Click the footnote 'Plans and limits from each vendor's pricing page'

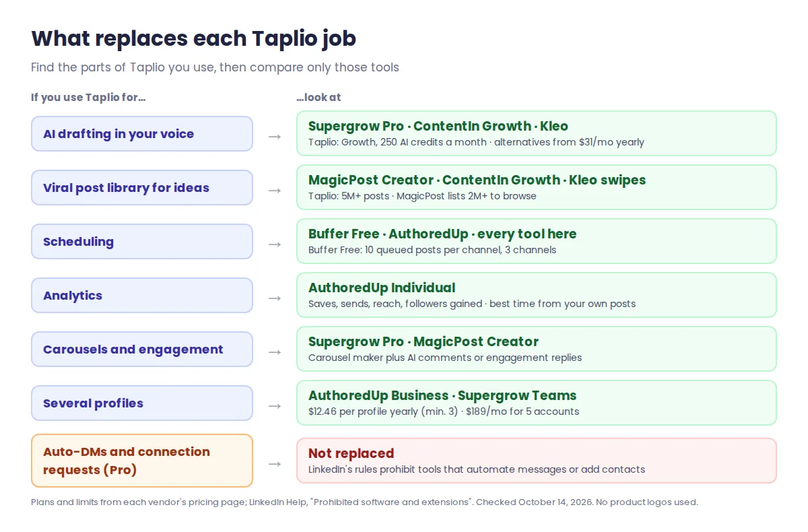(x=364, y=502)
